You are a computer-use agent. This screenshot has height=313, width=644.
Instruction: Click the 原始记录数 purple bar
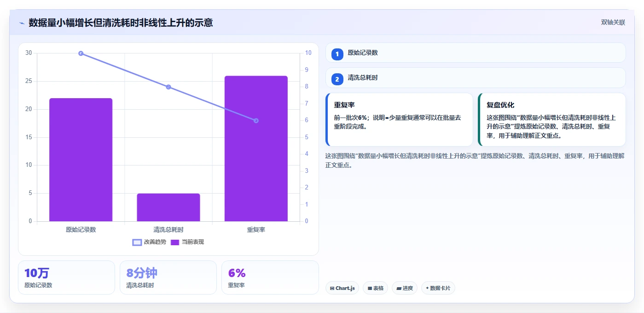(x=81, y=159)
